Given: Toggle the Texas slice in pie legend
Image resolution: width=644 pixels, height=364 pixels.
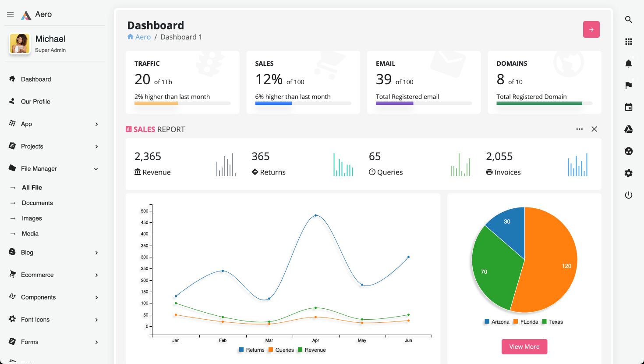Looking at the screenshot, I should click(552, 322).
